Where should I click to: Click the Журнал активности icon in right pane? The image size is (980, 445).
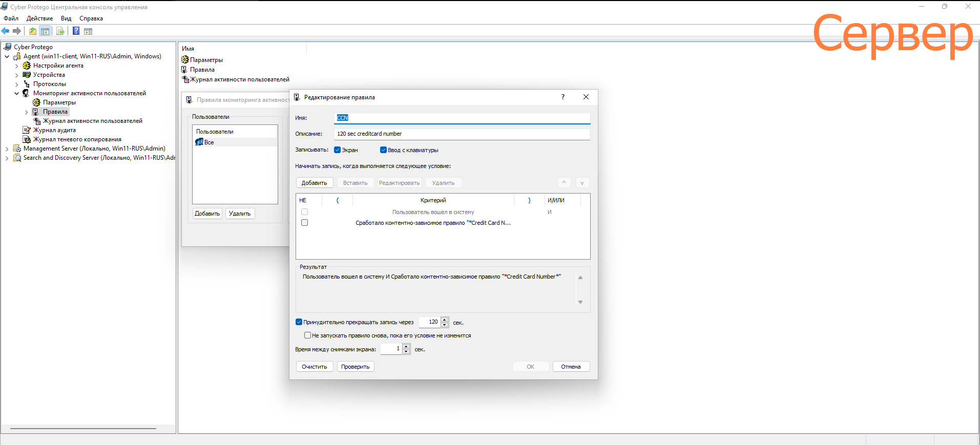185,79
